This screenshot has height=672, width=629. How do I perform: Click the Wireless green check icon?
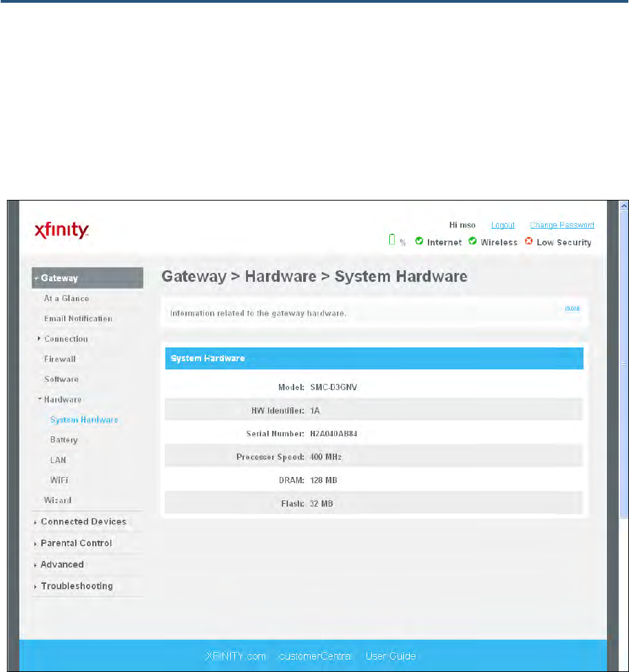472,241
